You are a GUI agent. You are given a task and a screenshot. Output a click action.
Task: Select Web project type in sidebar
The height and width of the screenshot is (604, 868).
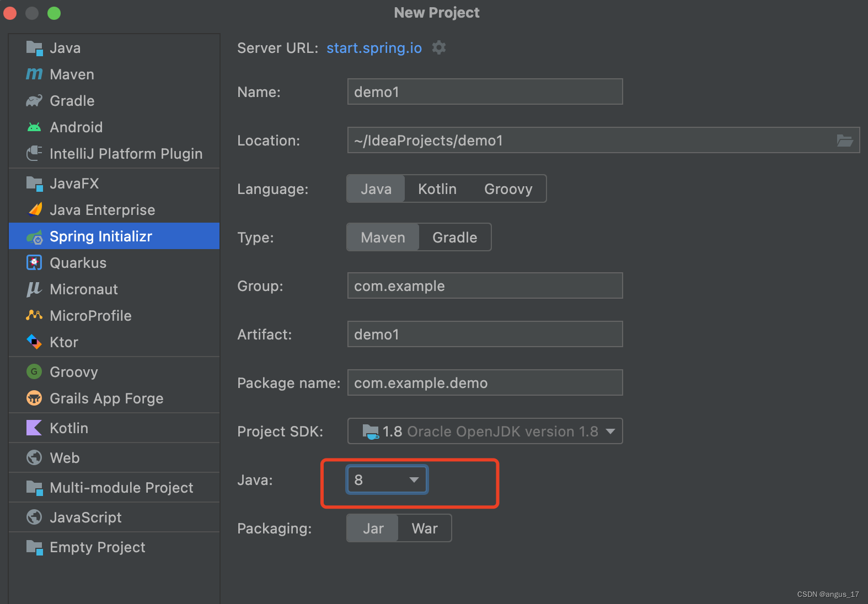114,458
